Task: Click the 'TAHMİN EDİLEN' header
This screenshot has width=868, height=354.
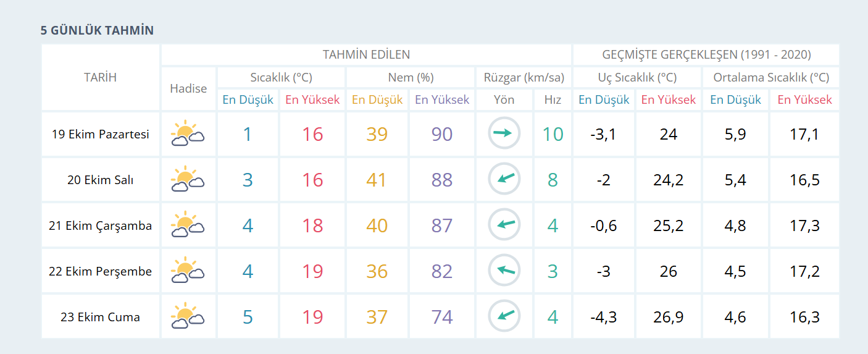Action: (x=366, y=54)
